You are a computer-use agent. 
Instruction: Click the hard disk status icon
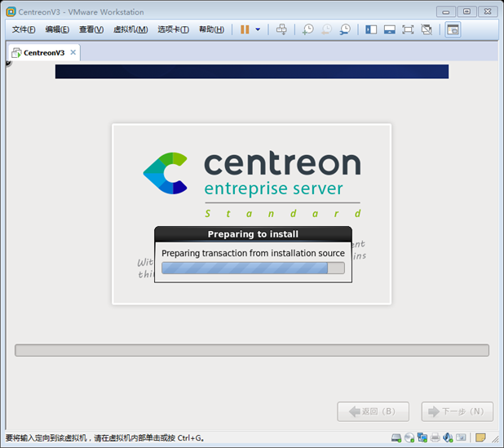(396, 437)
